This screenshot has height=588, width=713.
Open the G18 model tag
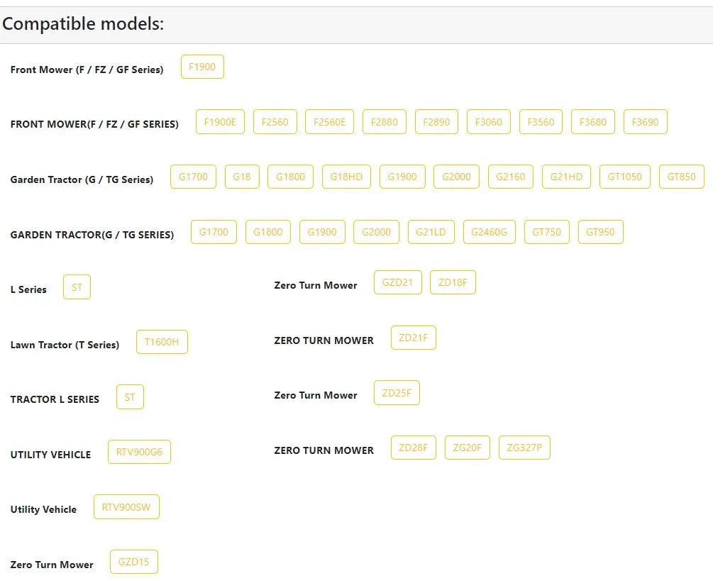[x=242, y=177]
